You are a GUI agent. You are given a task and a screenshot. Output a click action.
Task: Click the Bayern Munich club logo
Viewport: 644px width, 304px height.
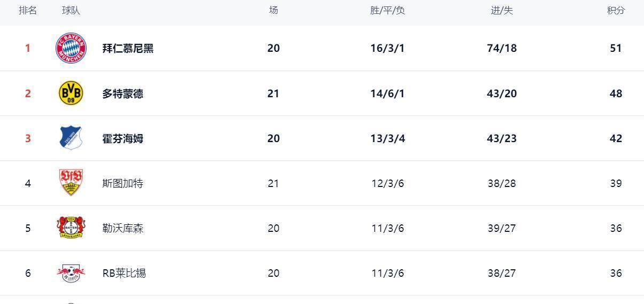click(x=71, y=48)
